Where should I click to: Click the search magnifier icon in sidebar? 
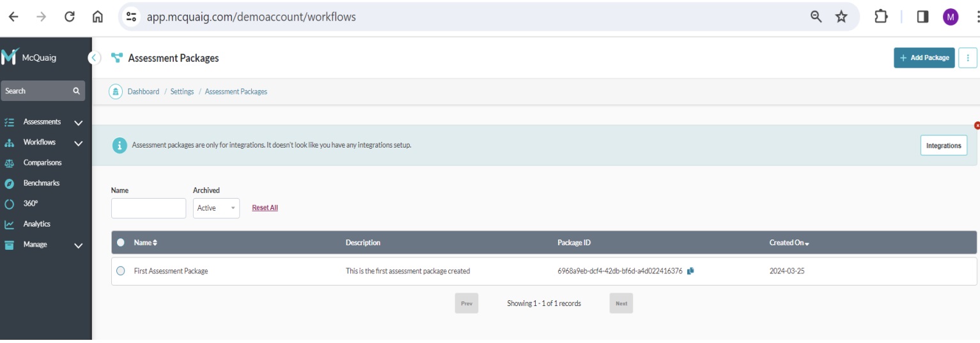(x=76, y=91)
